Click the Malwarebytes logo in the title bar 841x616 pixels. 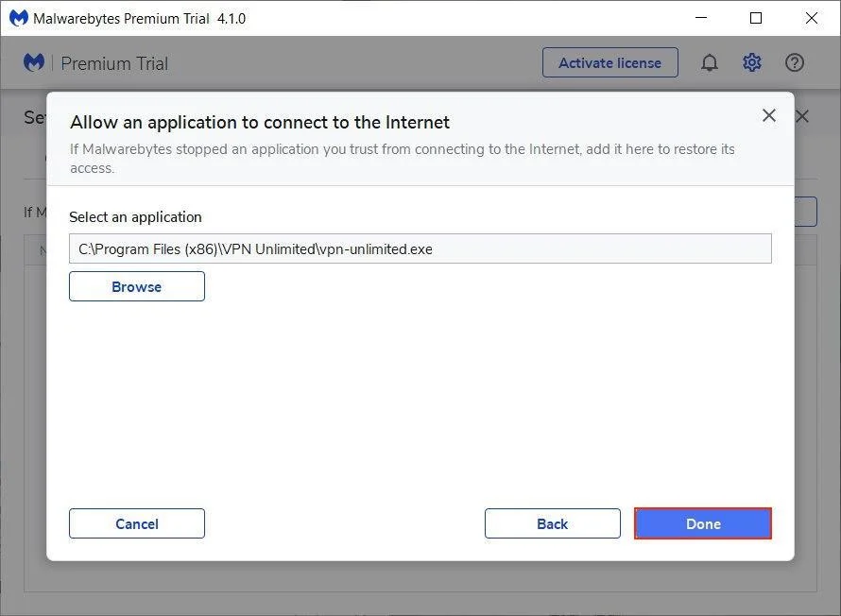coord(18,18)
